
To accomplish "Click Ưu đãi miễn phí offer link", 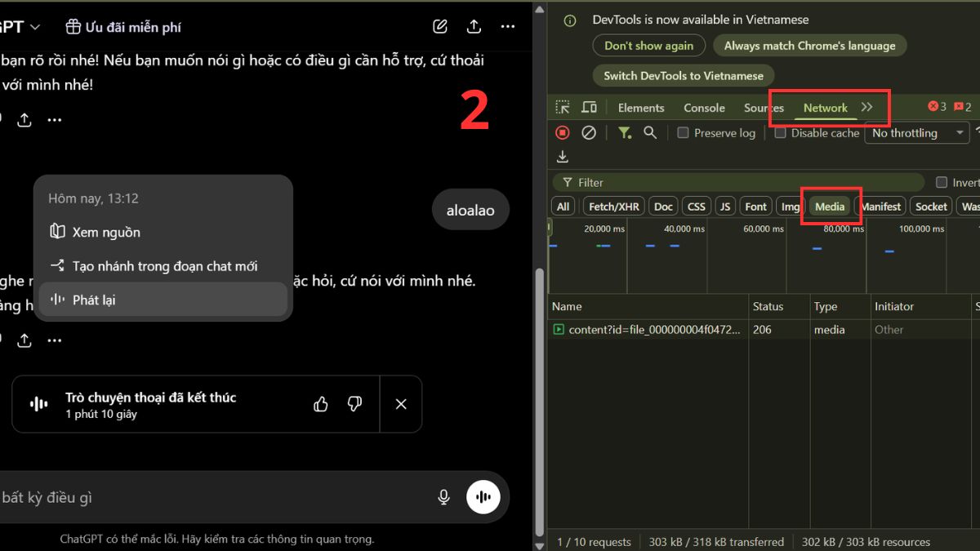I will pyautogui.click(x=133, y=27).
